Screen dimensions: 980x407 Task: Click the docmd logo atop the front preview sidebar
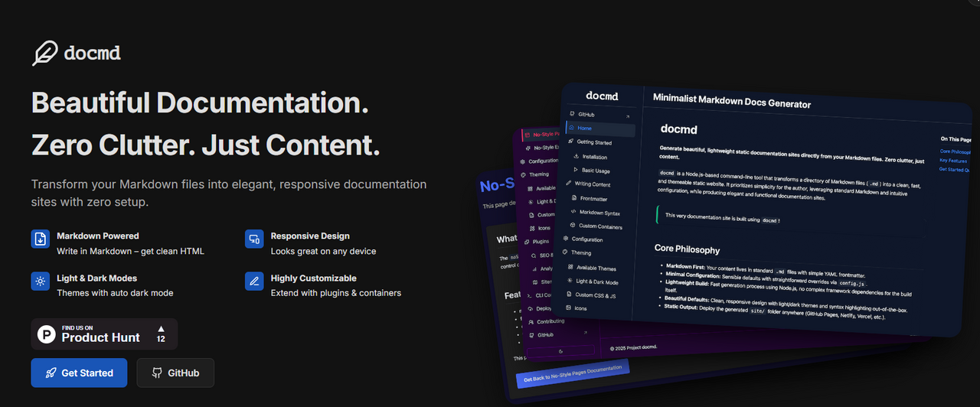pos(602,96)
